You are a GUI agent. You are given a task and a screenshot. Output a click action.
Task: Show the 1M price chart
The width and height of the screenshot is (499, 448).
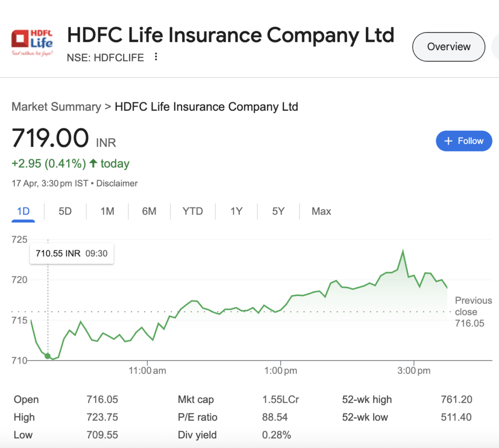[x=107, y=211]
